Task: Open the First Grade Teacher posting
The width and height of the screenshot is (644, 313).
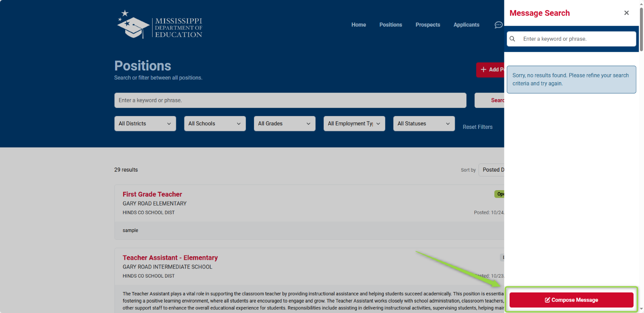Action: click(152, 194)
